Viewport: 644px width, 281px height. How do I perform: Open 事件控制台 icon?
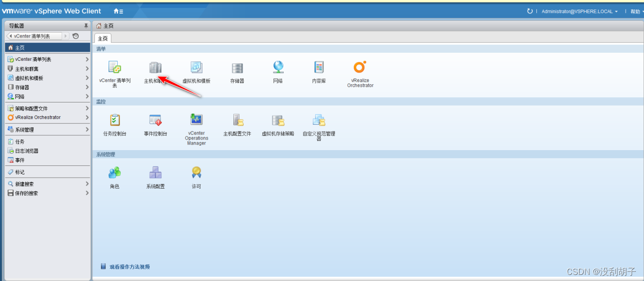click(155, 120)
